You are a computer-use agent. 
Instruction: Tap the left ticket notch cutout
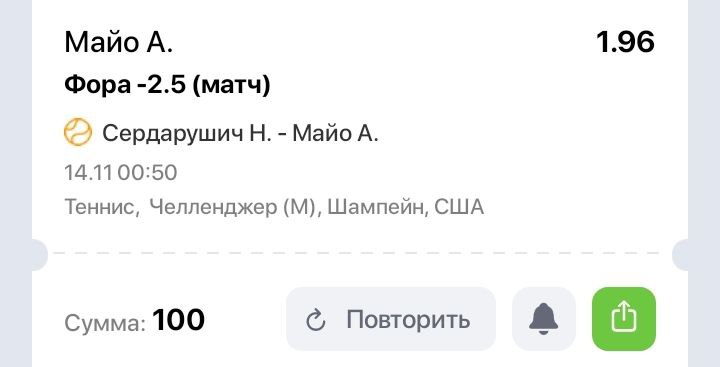(x=39, y=254)
